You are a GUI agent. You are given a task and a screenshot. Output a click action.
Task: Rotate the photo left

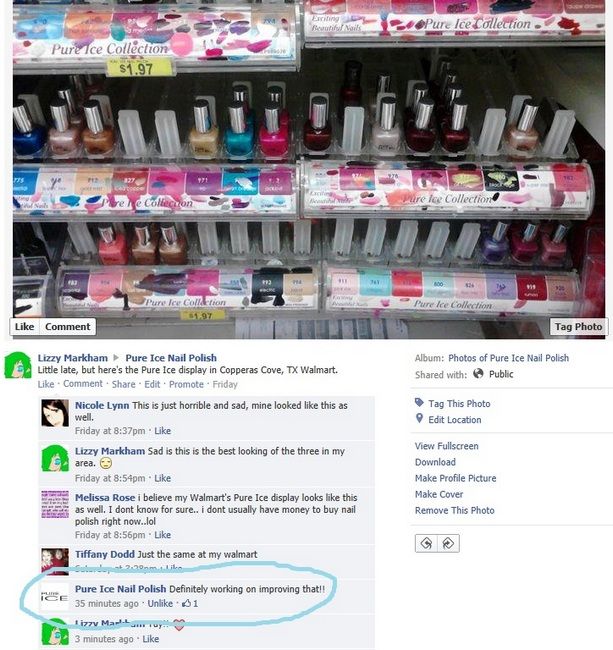pyautogui.click(x=426, y=543)
